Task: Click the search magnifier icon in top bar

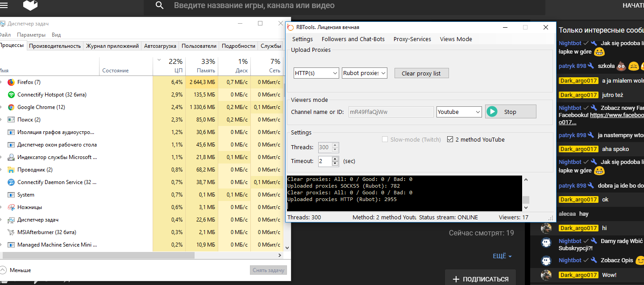Action: [x=159, y=6]
